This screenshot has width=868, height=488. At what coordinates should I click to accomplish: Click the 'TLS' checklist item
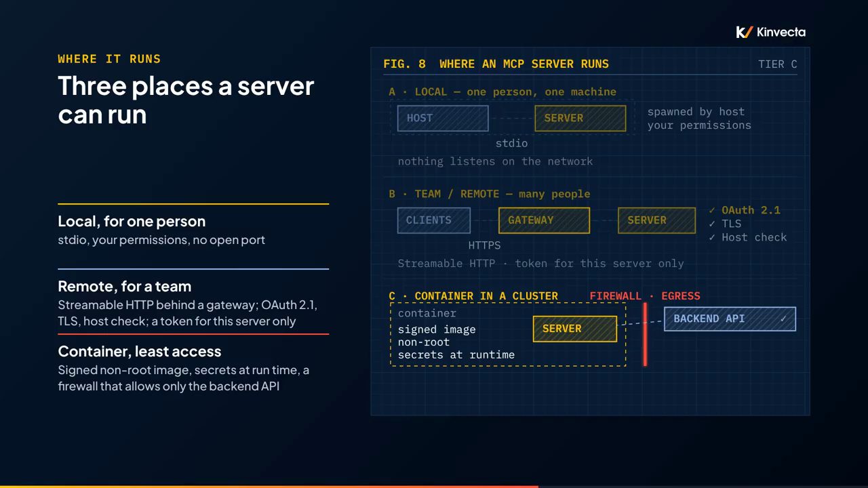click(725, 224)
